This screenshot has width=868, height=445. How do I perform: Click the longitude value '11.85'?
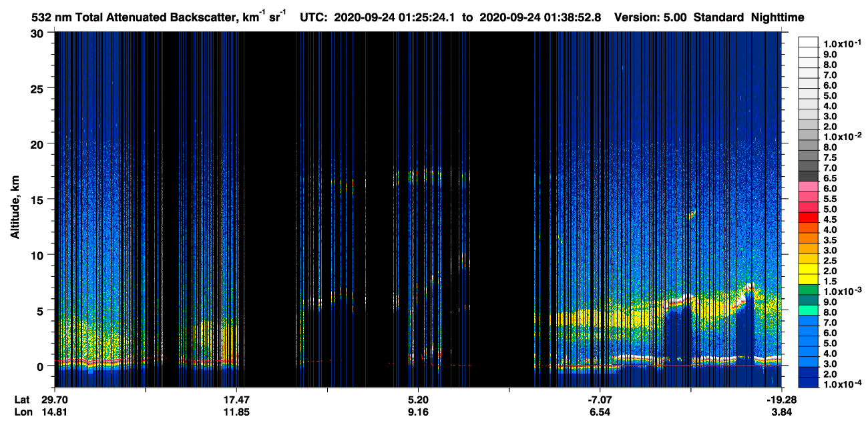236,412
